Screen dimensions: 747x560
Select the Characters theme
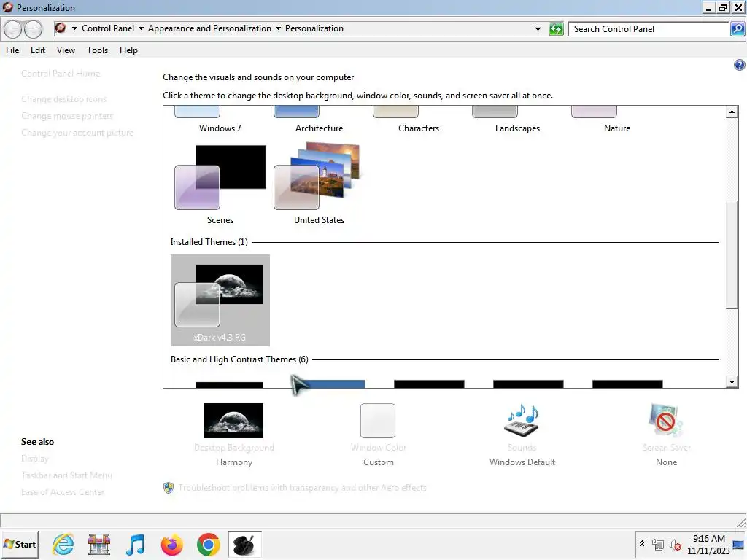(x=418, y=120)
